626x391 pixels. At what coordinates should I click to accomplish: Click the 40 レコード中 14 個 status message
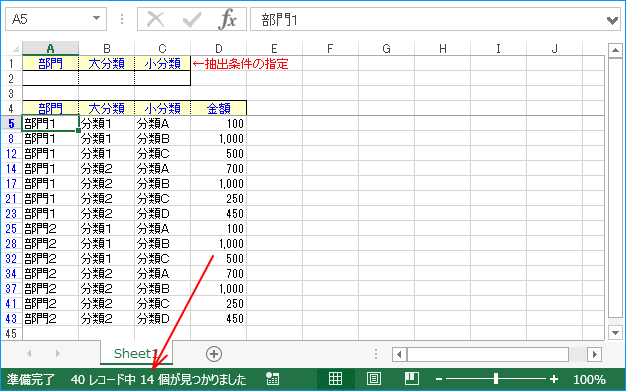(158, 379)
